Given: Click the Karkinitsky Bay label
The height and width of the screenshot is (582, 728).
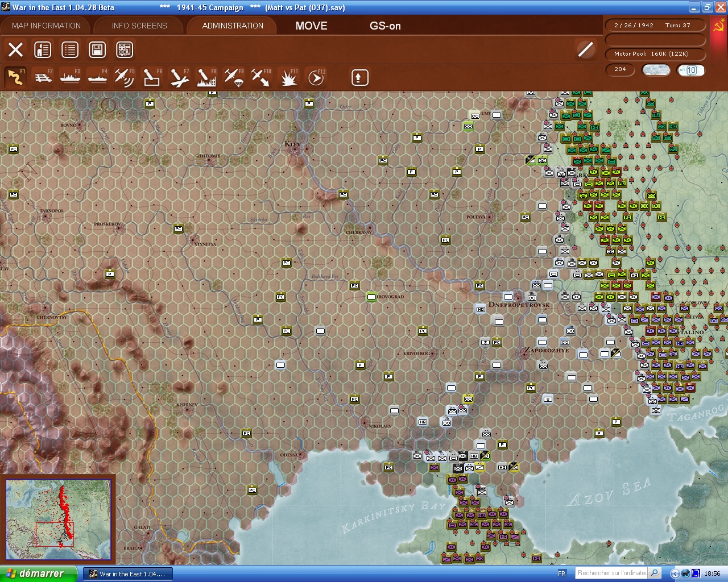Looking at the screenshot, I should [x=394, y=517].
